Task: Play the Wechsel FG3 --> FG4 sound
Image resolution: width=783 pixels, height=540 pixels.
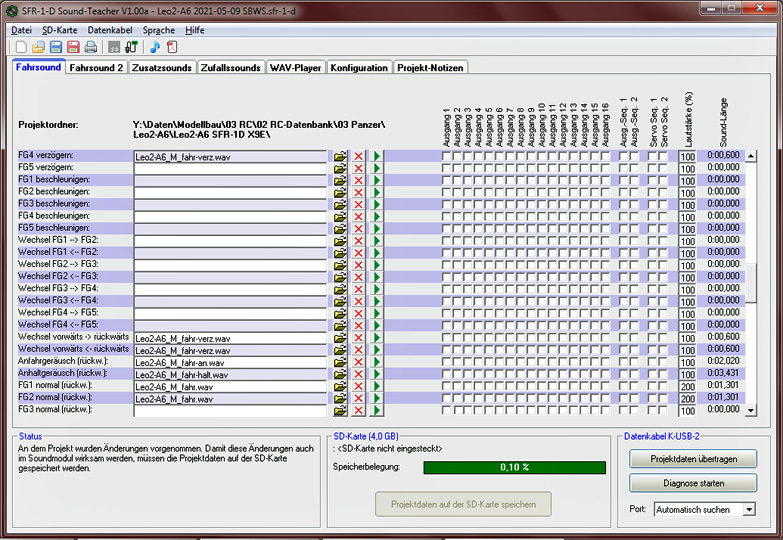Action: coord(377,289)
